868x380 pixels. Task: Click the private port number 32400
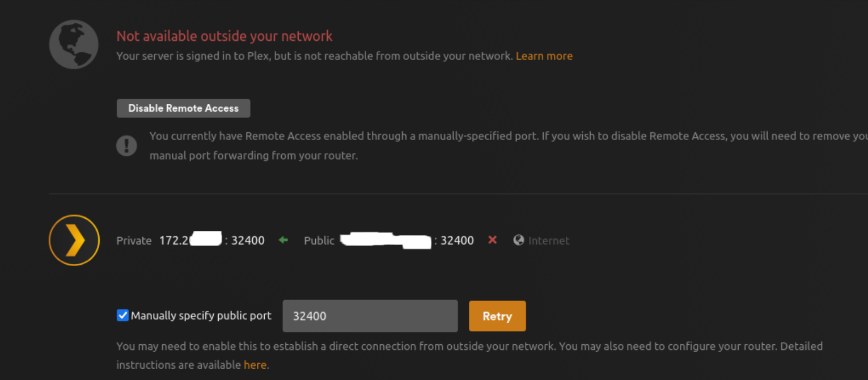(248, 240)
